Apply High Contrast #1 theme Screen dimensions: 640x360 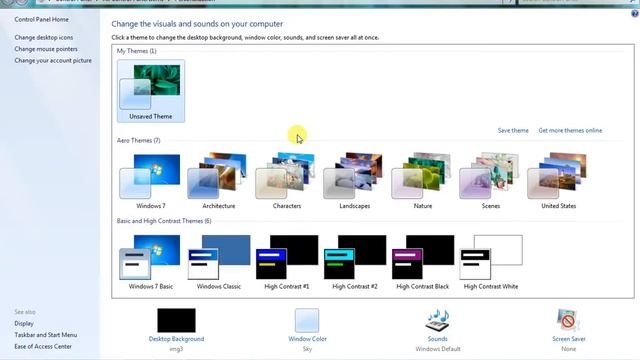click(x=287, y=262)
